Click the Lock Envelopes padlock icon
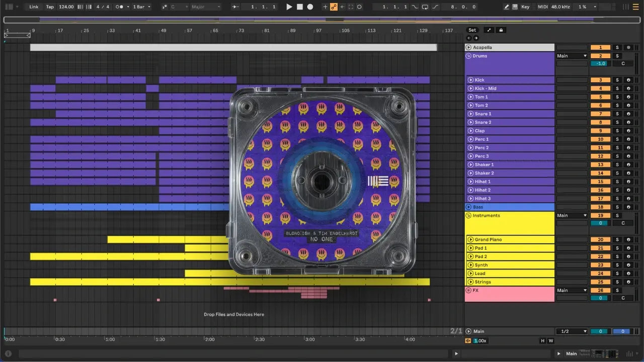The height and width of the screenshot is (362, 644). [x=501, y=30]
